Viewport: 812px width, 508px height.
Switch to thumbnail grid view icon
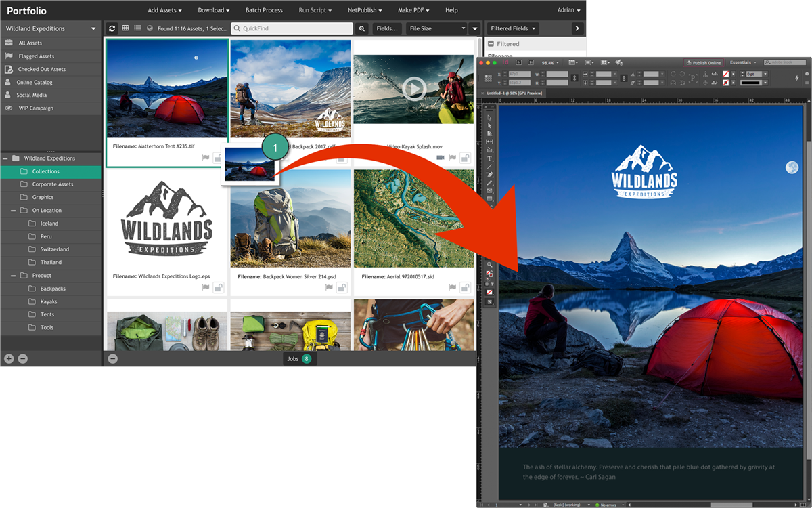click(125, 28)
